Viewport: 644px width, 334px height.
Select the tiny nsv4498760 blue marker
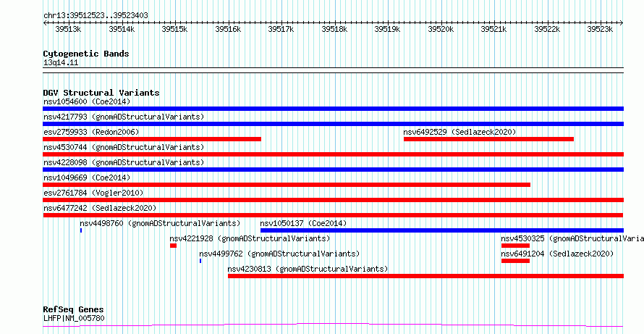(x=81, y=230)
